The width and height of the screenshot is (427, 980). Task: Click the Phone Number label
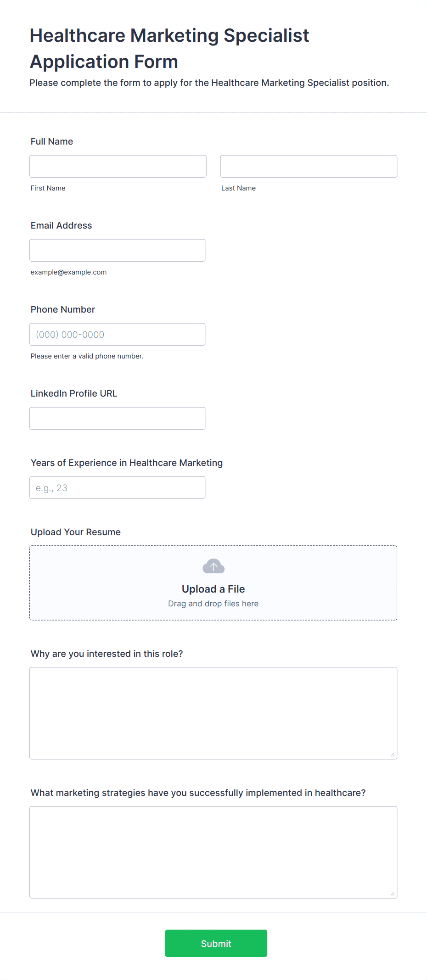tap(63, 309)
